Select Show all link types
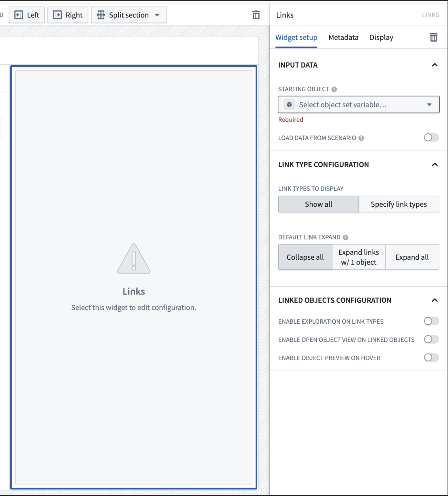 319,204
